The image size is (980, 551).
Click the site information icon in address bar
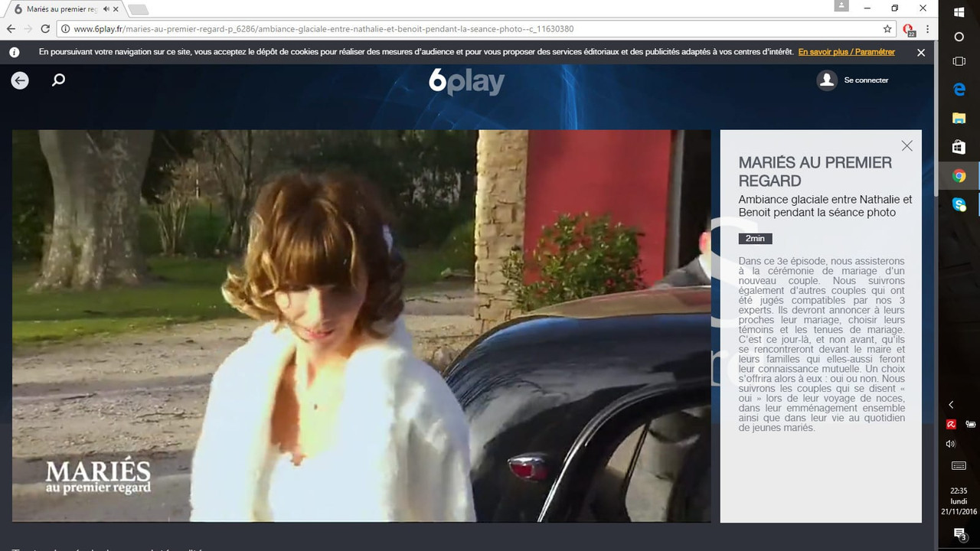pyautogui.click(x=66, y=29)
